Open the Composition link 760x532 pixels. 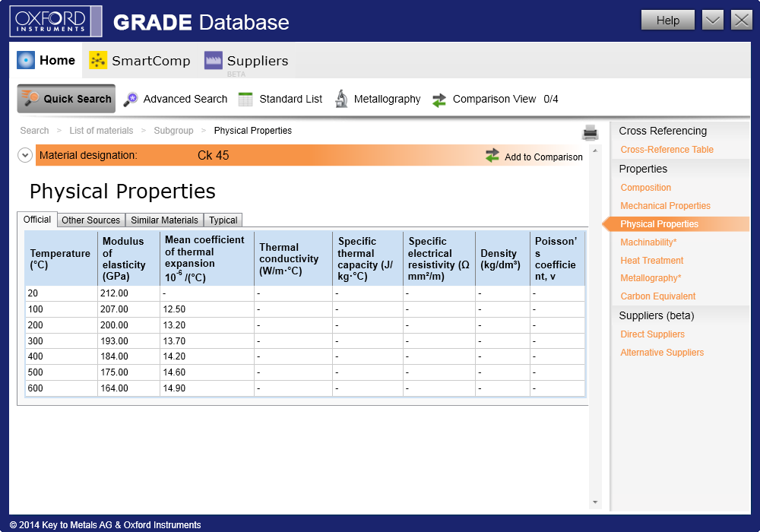coord(645,188)
